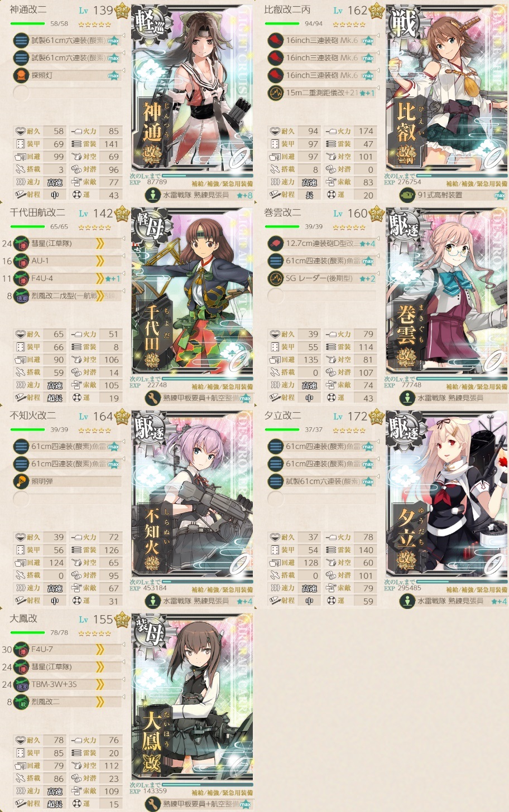Click the F4U-4 proficiency chevron marker
The image size is (509, 812).
100,278
